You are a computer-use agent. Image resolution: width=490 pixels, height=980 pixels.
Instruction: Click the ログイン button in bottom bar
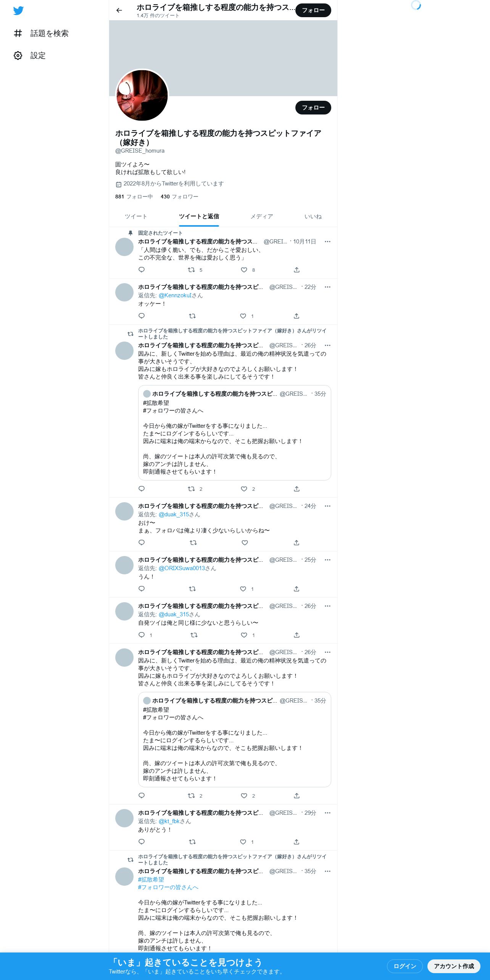click(405, 966)
